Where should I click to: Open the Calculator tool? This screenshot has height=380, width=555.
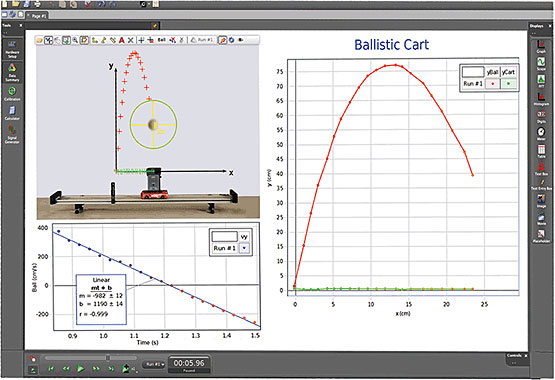[12, 113]
